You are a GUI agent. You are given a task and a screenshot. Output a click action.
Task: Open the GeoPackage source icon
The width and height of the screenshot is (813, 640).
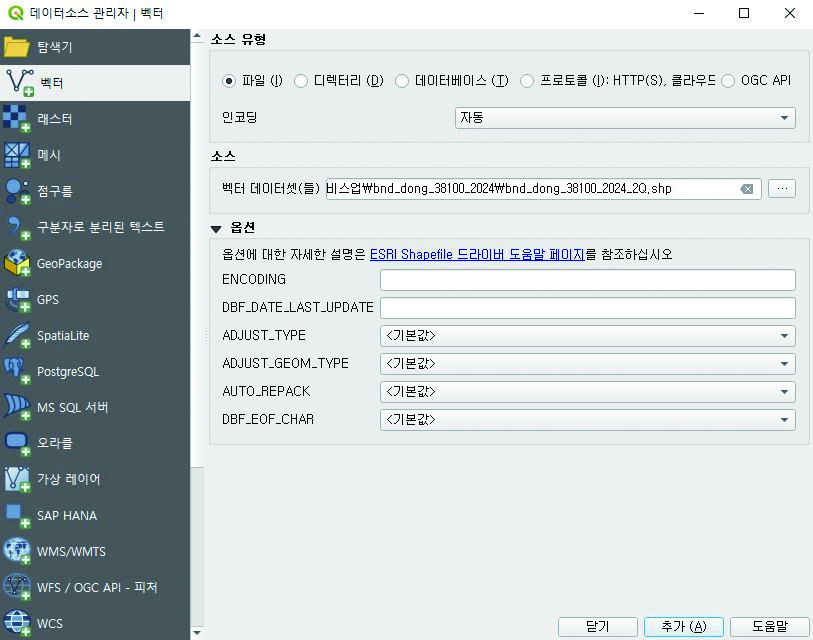(17, 264)
